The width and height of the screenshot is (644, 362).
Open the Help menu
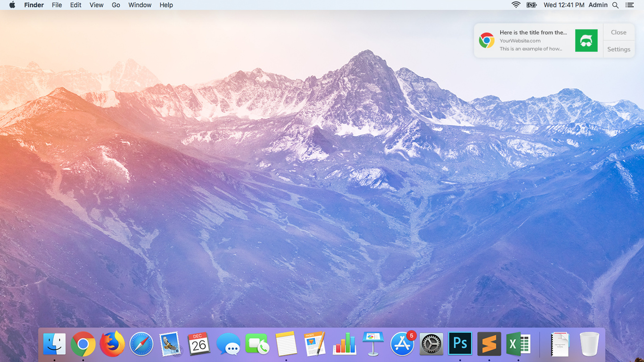click(166, 5)
